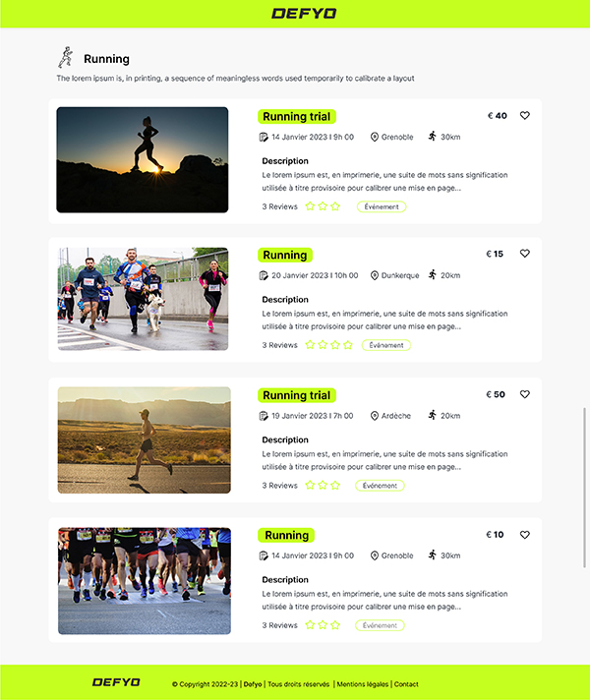
Task: Click the page vertical scrollbar thumb
Action: [x=584, y=488]
